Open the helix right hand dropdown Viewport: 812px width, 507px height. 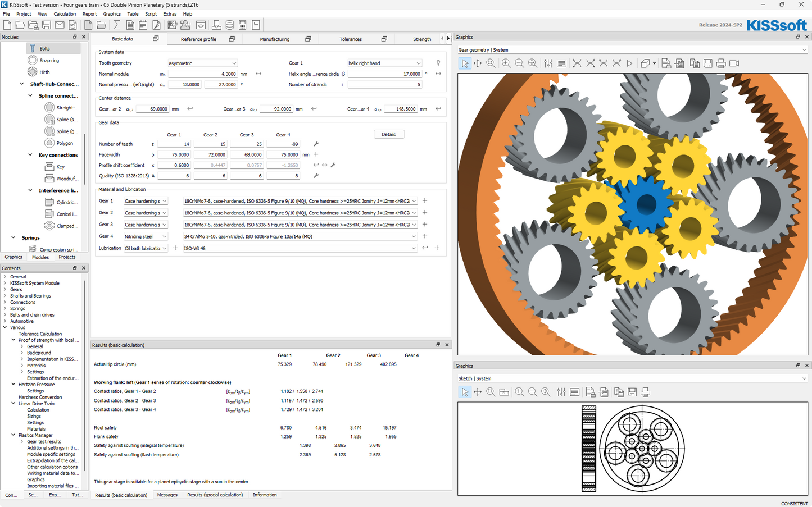pyautogui.click(x=384, y=63)
